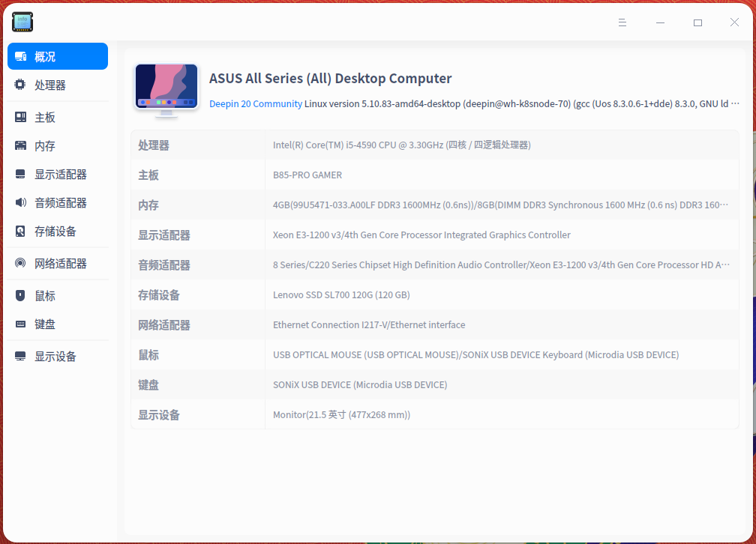Click the 4GB(99U5471-033.A00LF DDR3 memory value
This screenshot has width=756, height=544.
pyautogui.click(x=500, y=205)
